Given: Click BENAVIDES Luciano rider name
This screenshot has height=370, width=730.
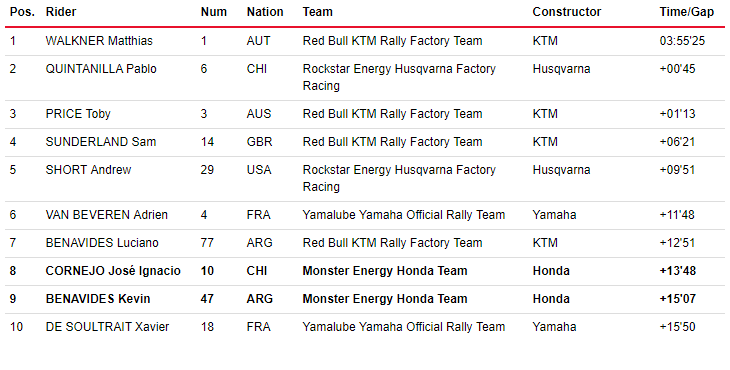Looking at the screenshot, I should pos(102,243).
